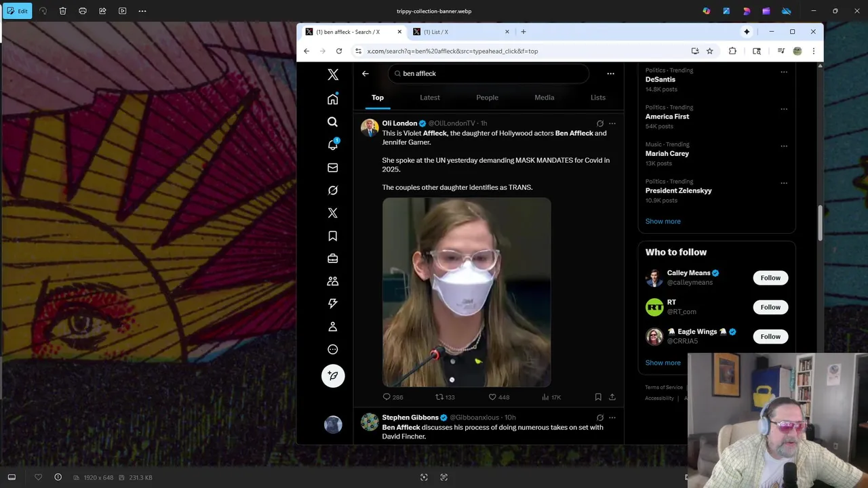The image size is (868, 488).
Task: Reload the page in browser
Action: pos(339,51)
